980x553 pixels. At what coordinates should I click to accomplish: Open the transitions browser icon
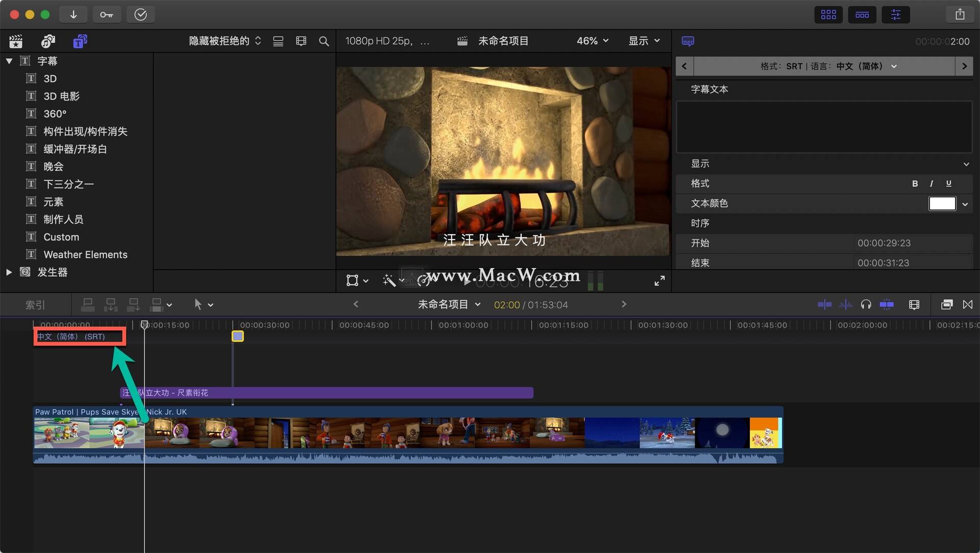pos(967,305)
